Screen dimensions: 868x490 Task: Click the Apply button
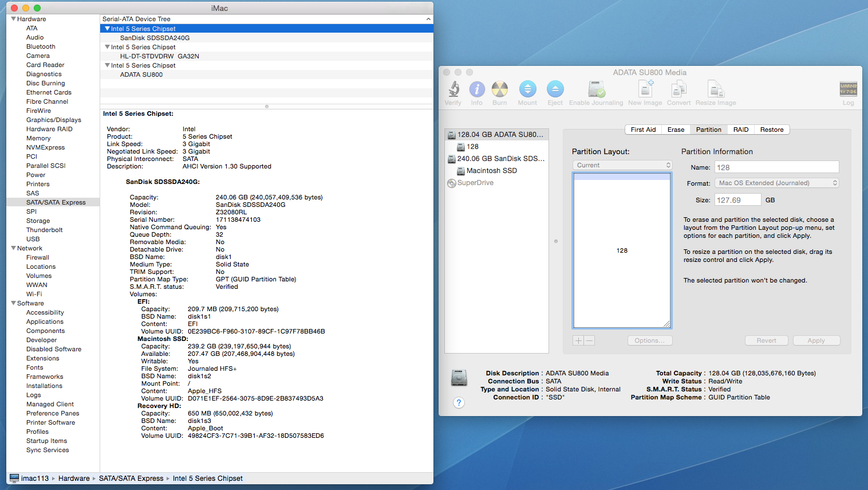click(x=816, y=340)
